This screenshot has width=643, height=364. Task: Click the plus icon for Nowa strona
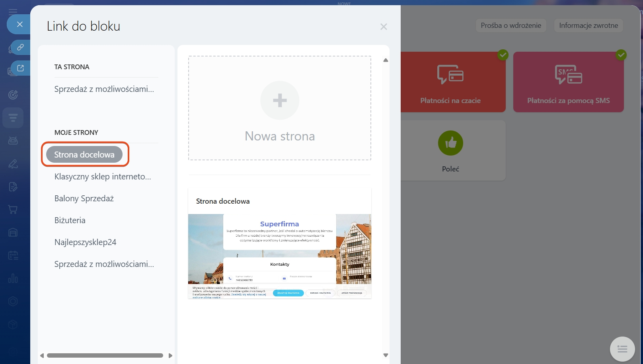click(x=280, y=100)
